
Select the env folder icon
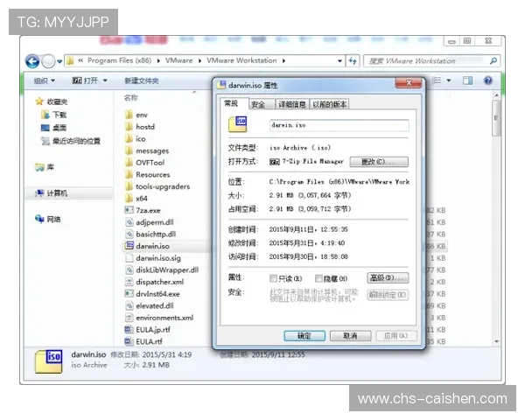(129, 115)
